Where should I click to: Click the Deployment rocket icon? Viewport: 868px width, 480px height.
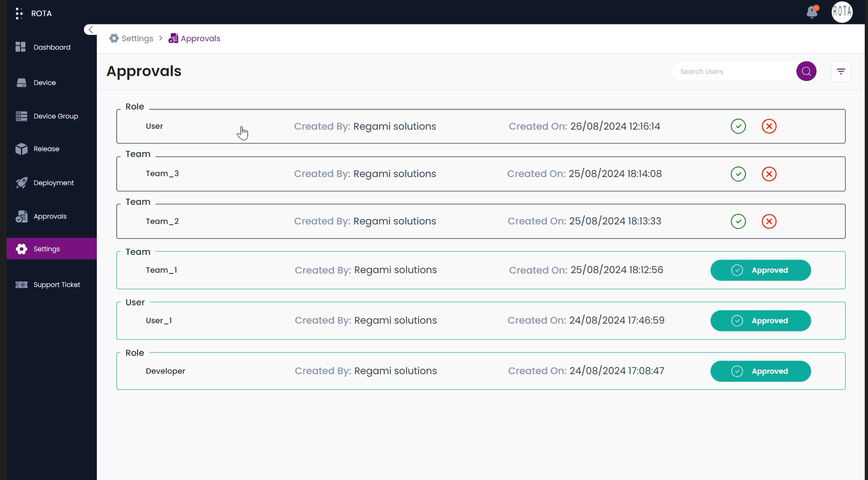point(21,183)
